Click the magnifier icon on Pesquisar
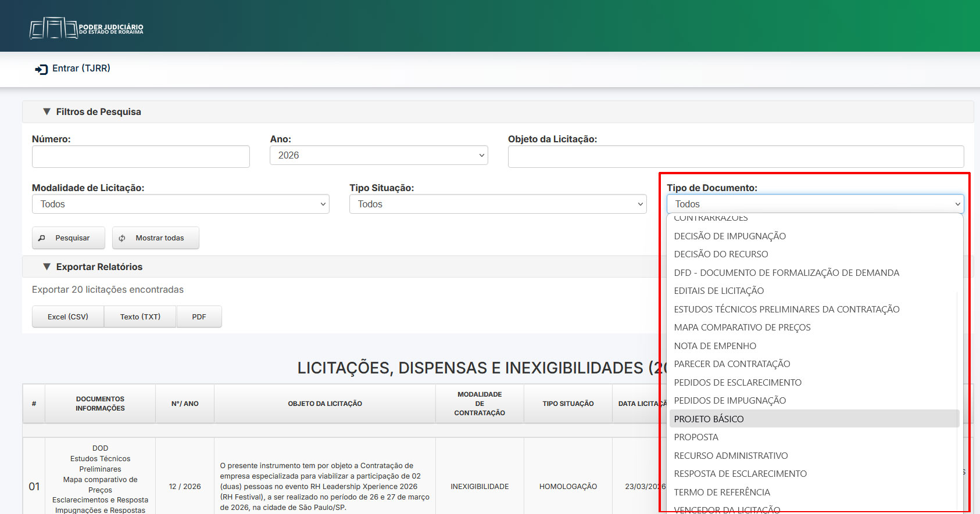 coord(42,238)
